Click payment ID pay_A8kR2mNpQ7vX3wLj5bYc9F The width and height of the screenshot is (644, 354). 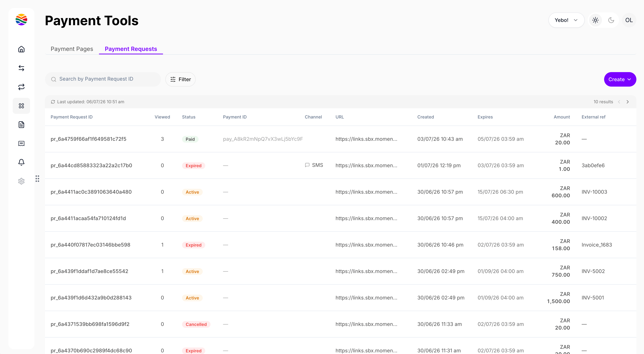[263, 139]
